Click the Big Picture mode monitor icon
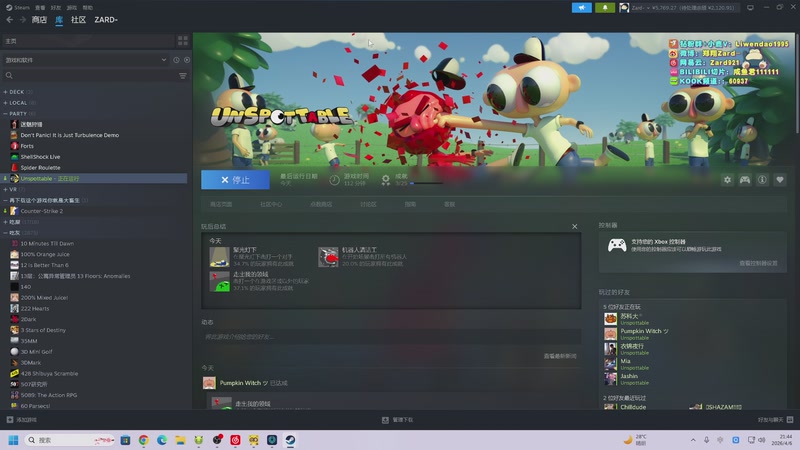Image resolution: width=800 pixels, height=450 pixels. (751, 8)
